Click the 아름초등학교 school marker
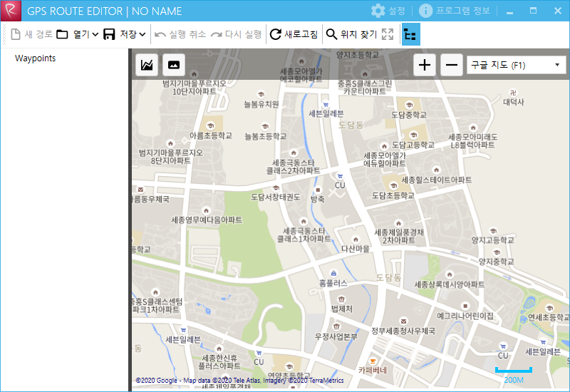The width and height of the screenshot is (570, 392). 210,126
